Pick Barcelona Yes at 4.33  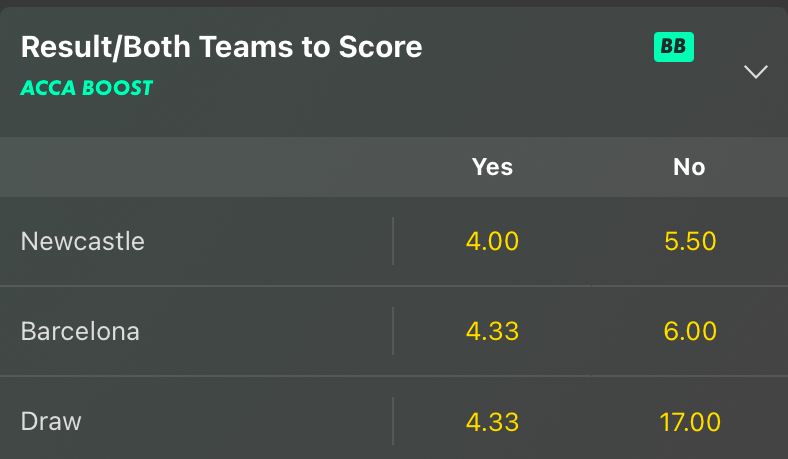tap(492, 331)
